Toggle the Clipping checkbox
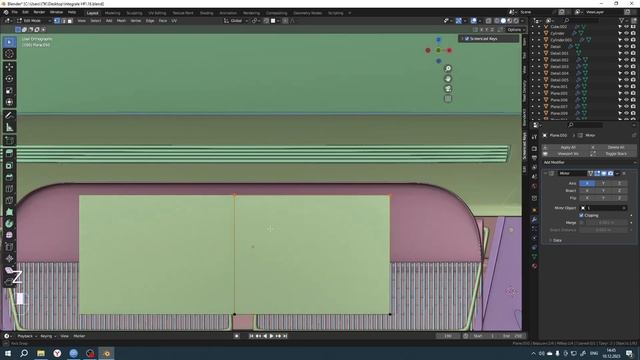The image size is (640, 360). pyautogui.click(x=581, y=215)
